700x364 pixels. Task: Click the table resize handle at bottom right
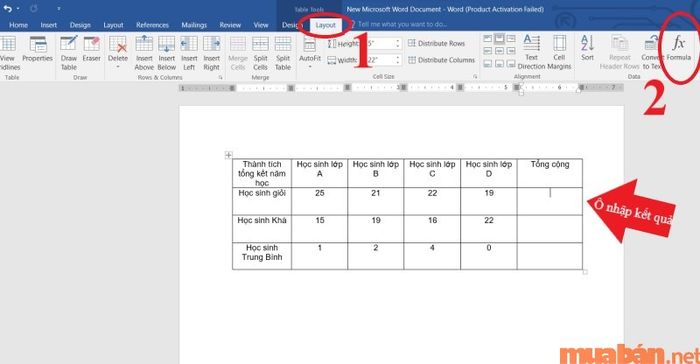[x=585, y=272]
